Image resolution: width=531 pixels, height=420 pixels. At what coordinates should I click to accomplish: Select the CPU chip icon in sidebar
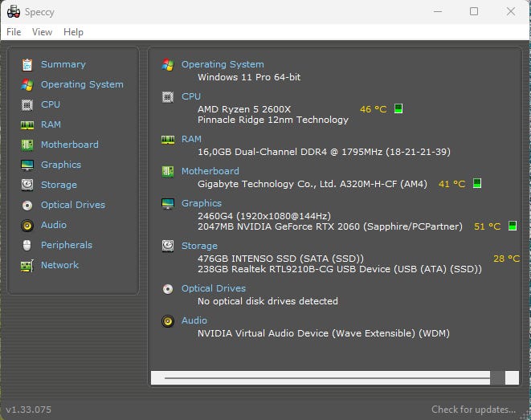pos(27,104)
